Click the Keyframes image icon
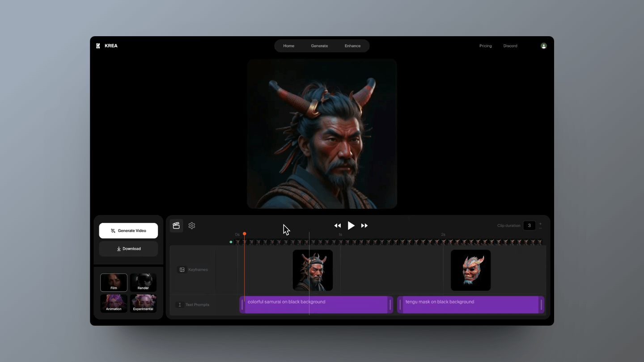This screenshot has width=644, height=362. click(182, 269)
